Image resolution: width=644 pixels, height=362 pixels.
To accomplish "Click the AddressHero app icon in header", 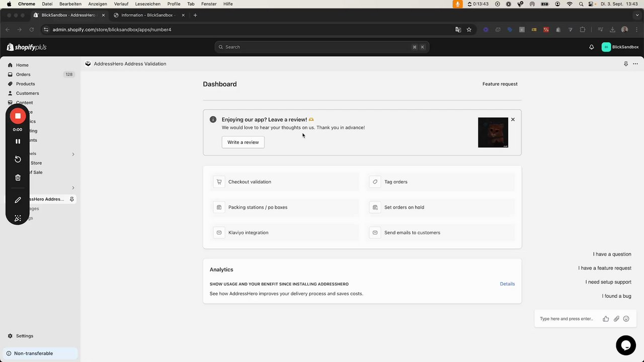I will point(88,64).
